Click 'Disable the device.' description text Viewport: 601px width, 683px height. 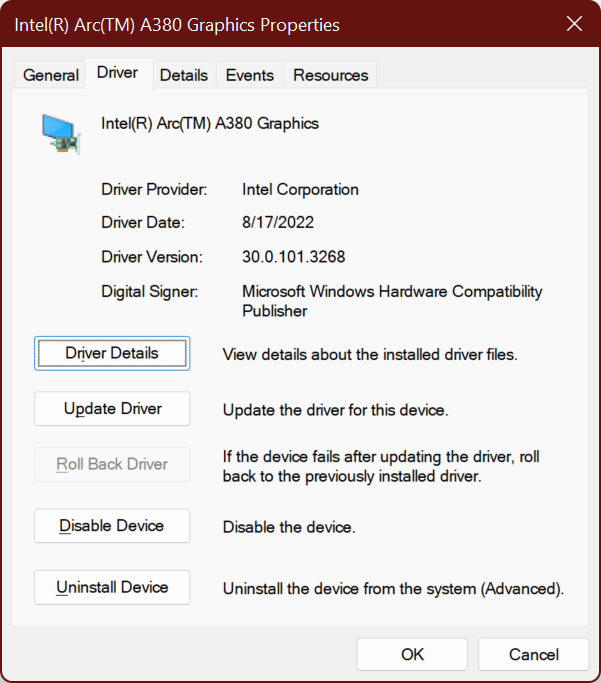point(289,527)
